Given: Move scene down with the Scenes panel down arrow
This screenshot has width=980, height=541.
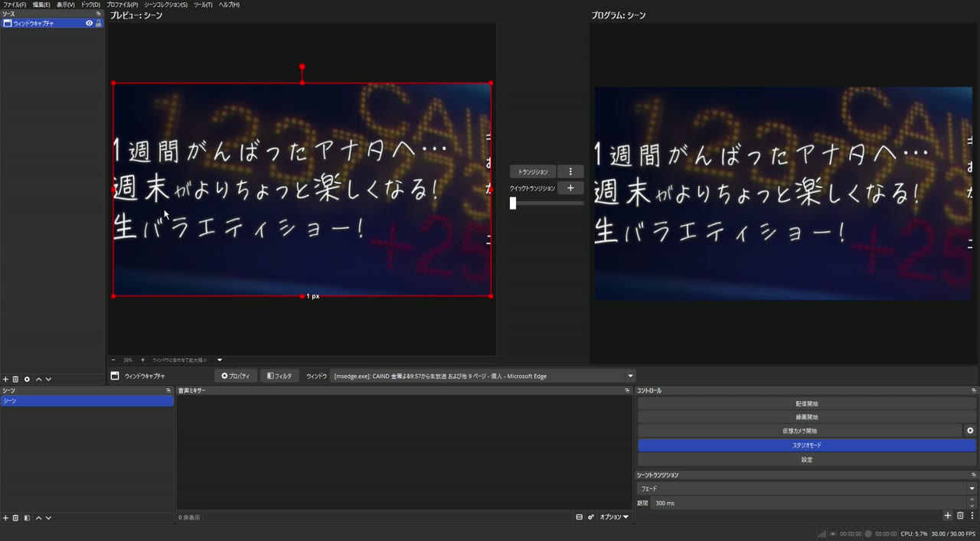Looking at the screenshot, I should click(48, 518).
